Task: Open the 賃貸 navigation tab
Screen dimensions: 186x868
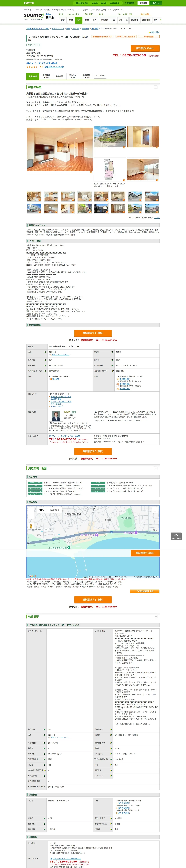Action: click(62, 20)
